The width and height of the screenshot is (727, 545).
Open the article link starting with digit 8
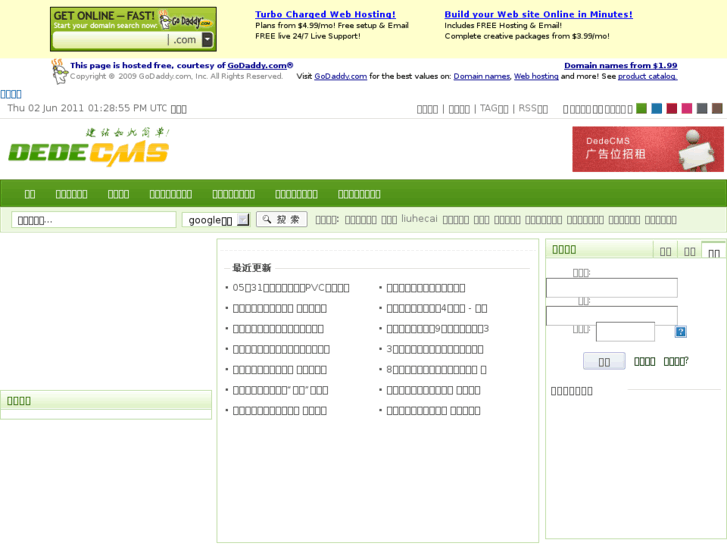(x=436, y=370)
